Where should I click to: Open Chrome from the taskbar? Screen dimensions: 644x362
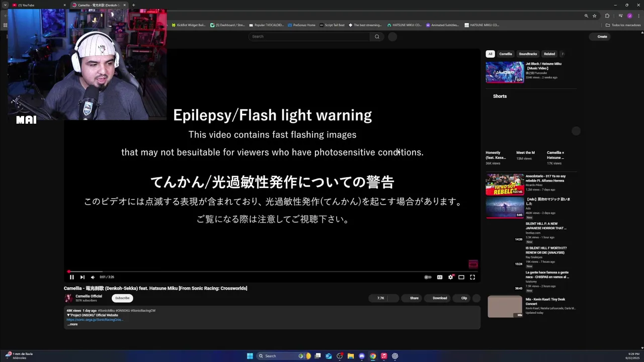click(373, 356)
